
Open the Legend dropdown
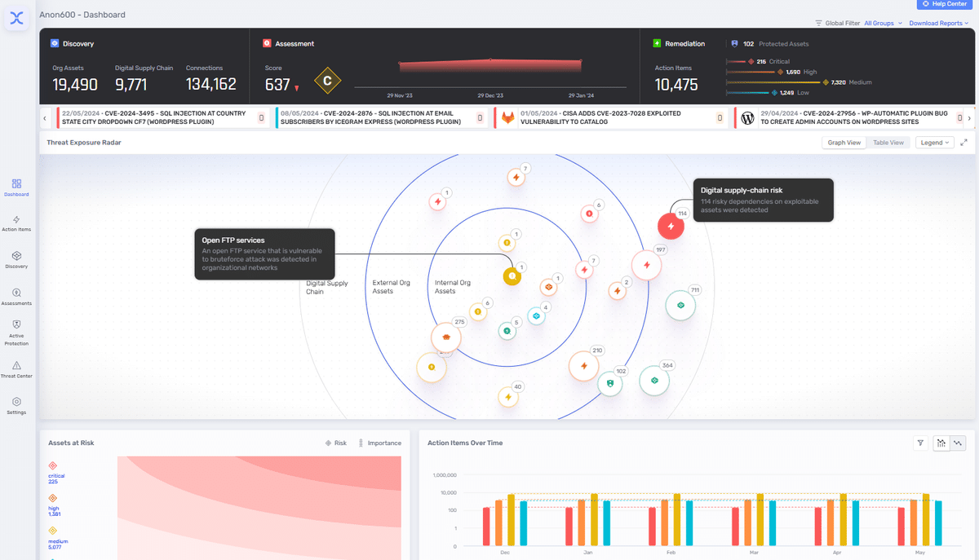pyautogui.click(x=934, y=143)
